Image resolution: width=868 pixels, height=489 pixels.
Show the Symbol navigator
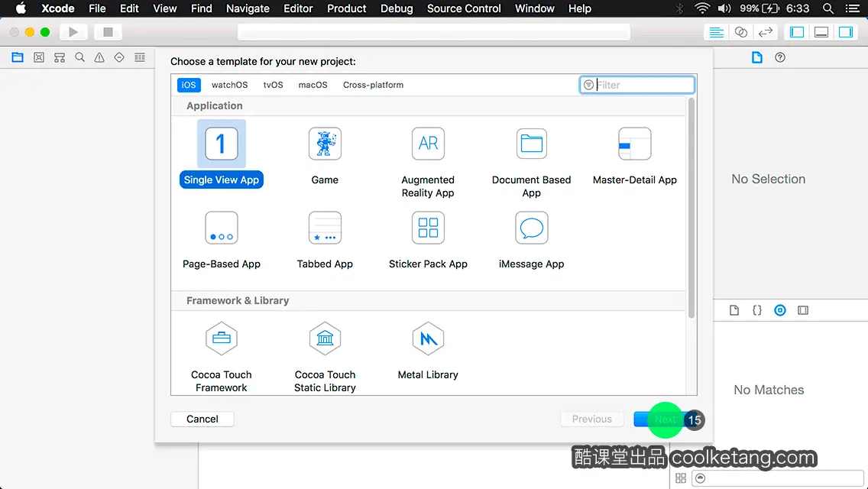60,57
